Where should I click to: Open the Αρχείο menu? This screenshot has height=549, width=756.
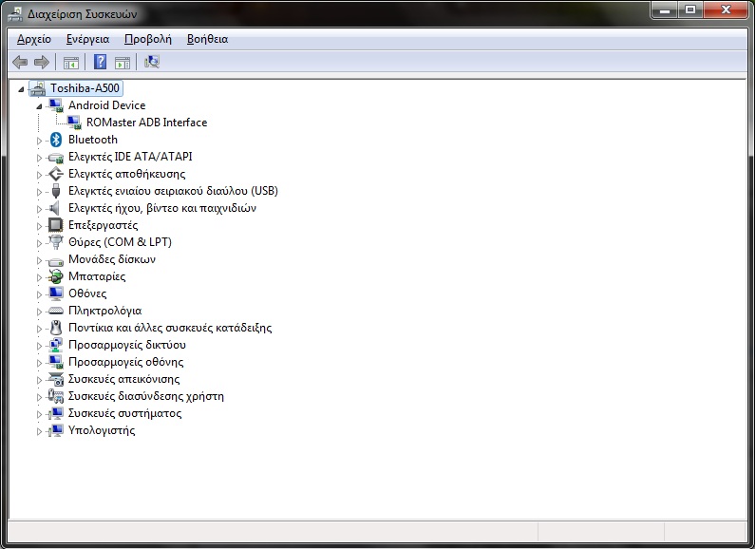[x=33, y=39]
